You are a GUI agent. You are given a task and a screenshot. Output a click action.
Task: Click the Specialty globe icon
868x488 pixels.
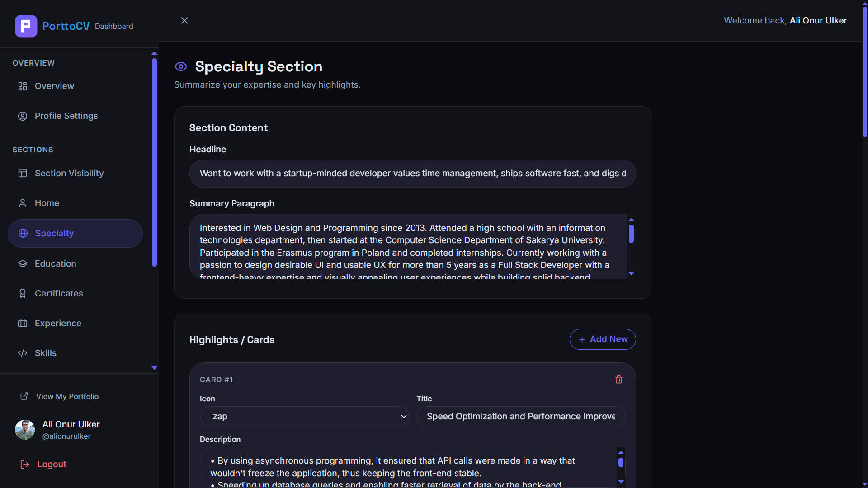click(23, 233)
